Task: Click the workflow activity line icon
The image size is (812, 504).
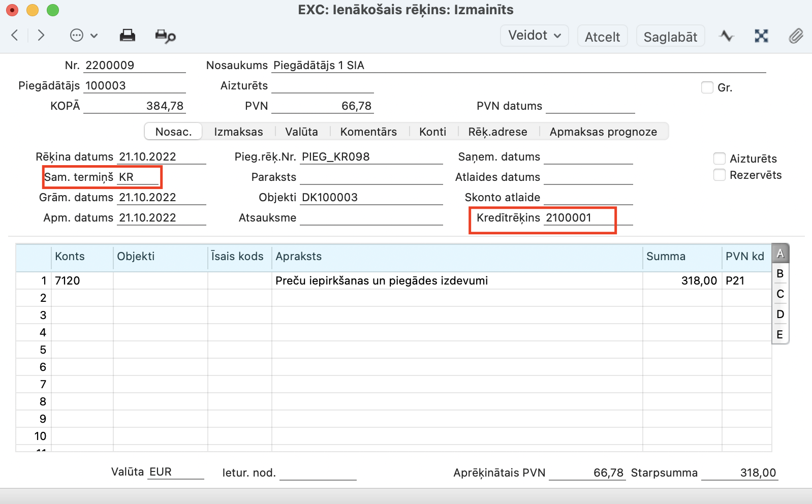Action: coord(727,36)
